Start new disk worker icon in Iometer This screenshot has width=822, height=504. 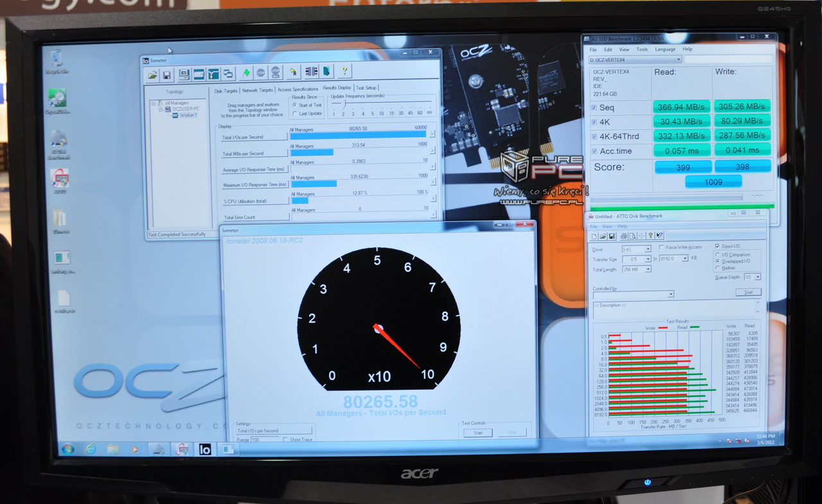tap(199, 74)
